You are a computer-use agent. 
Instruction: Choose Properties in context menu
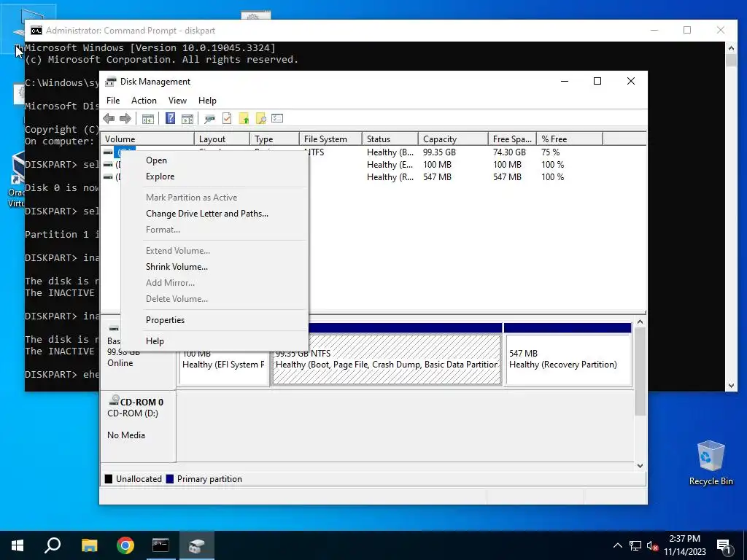pos(214,321)
